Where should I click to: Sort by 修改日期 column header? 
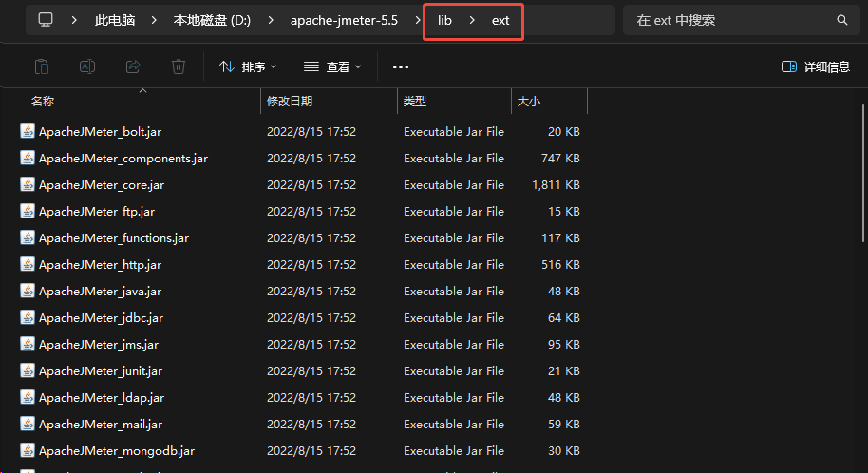click(290, 102)
